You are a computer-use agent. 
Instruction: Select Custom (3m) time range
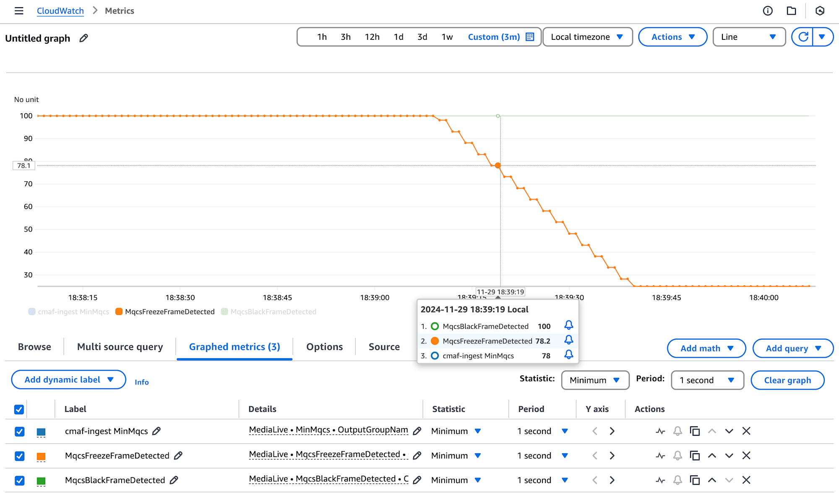click(494, 37)
